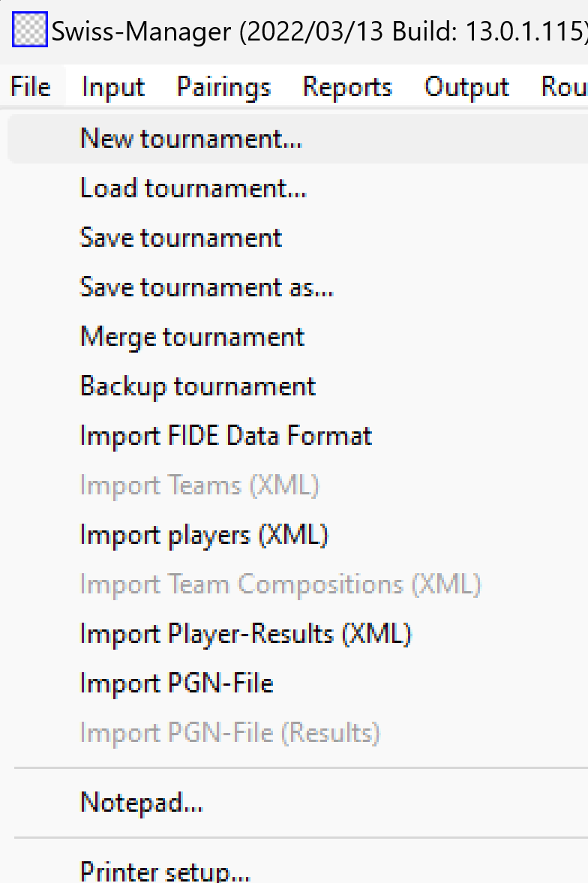Screen dimensions: 588x883
Task: Switch to the Reports menu
Action: (347, 87)
